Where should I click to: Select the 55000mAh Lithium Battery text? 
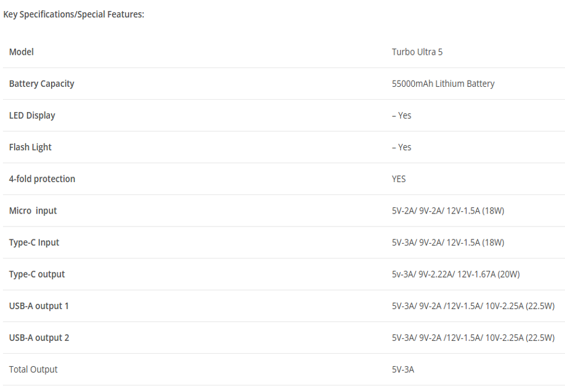coord(443,84)
